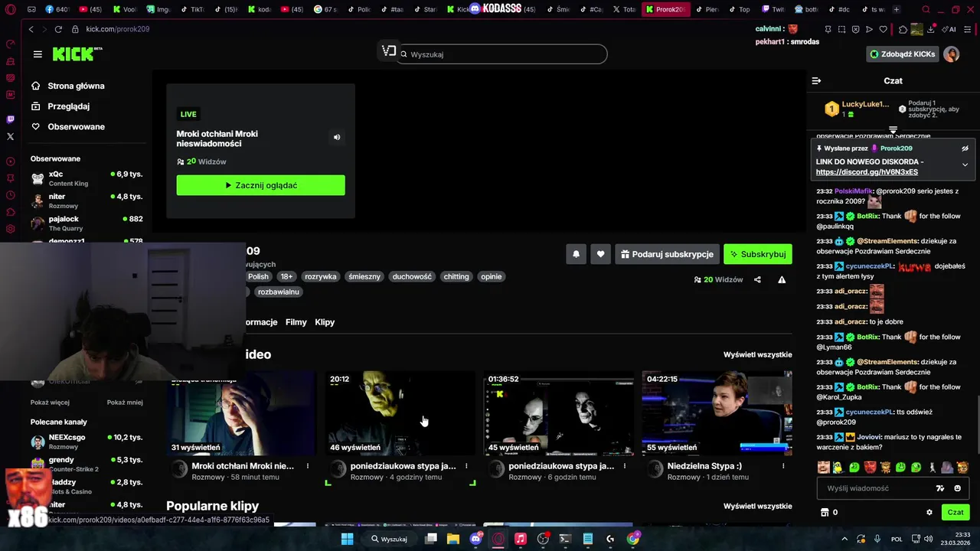Screen dimensions: 980x551
Task: Open Przeglądaj in sidebar
Action: [60, 106]
